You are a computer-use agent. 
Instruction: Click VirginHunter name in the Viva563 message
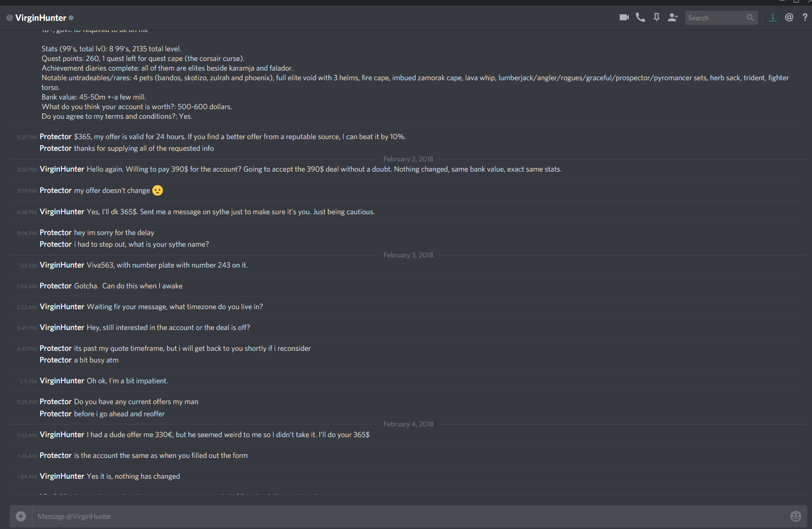pyautogui.click(x=62, y=265)
